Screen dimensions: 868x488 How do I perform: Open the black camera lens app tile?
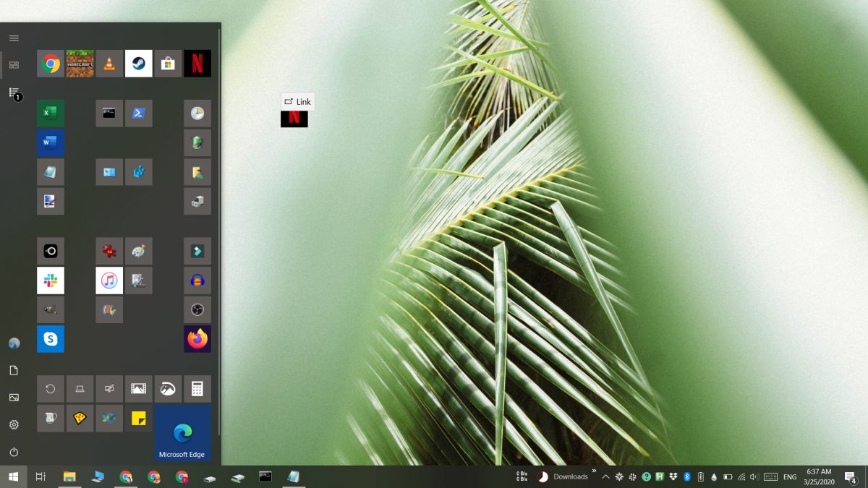pos(51,251)
